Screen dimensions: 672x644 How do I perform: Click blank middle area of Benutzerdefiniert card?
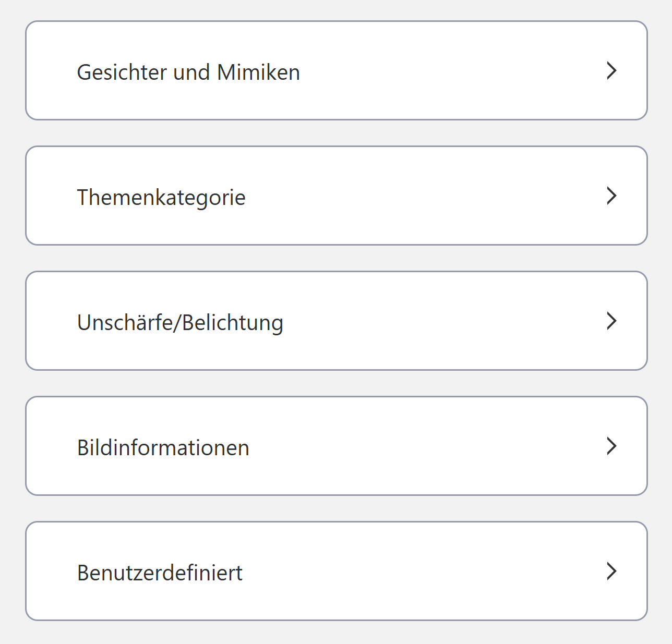point(417,571)
